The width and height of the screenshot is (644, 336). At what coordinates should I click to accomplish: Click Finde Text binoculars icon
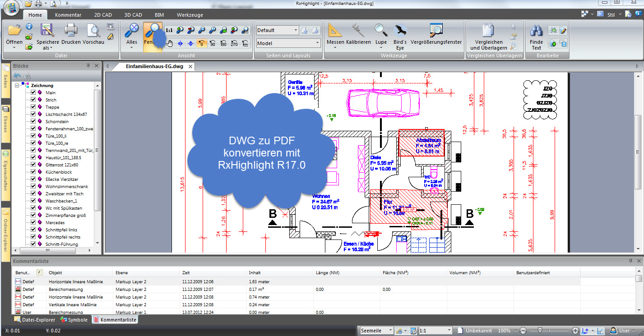536,31
